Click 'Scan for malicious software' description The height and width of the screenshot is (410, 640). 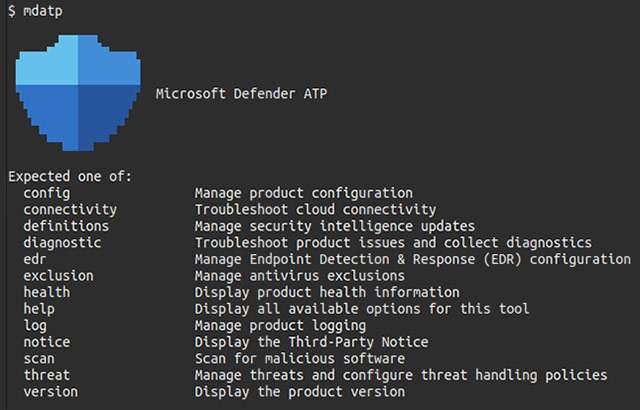300,358
